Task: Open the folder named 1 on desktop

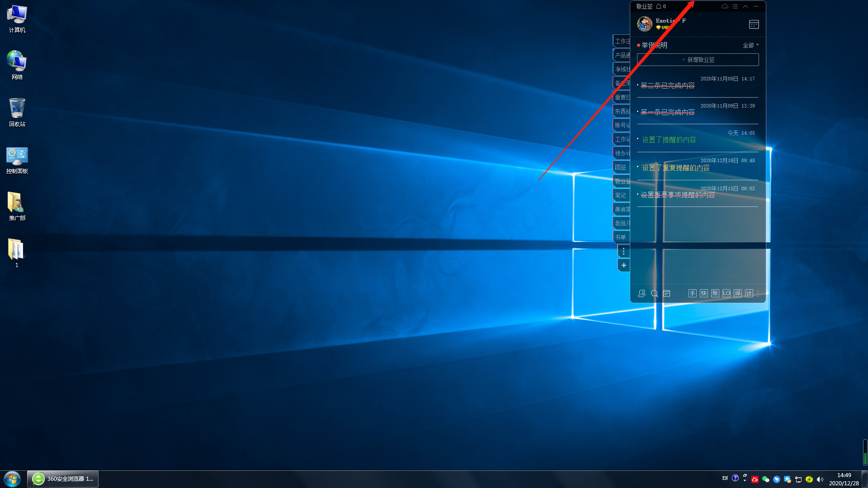Action: [17, 253]
